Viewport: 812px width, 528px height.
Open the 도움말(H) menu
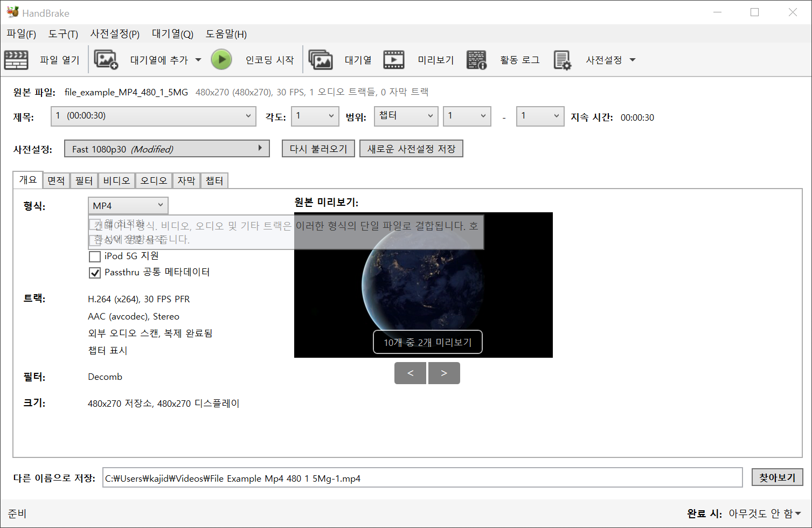click(x=226, y=34)
